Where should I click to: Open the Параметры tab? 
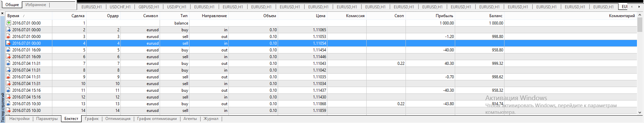pyautogui.click(x=47, y=119)
